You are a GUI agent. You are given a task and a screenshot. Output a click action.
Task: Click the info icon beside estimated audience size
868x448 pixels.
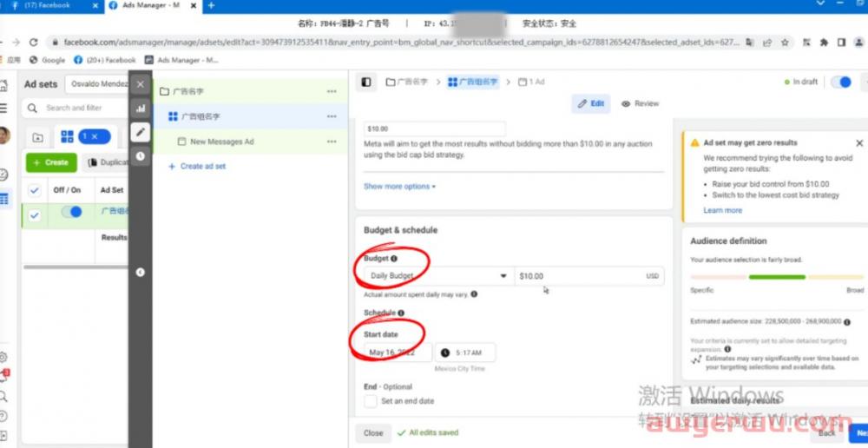pyautogui.click(x=845, y=321)
